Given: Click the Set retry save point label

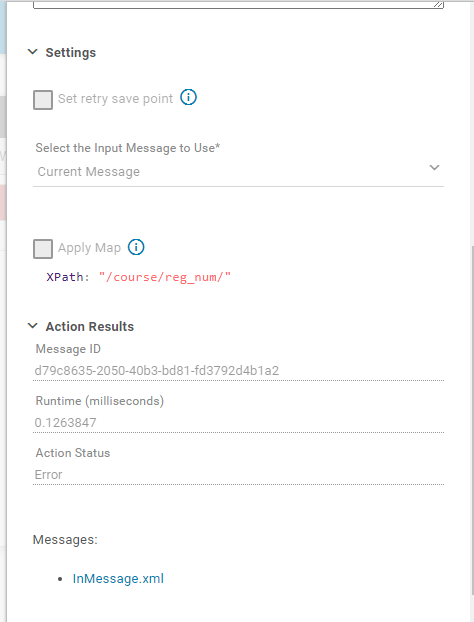Looking at the screenshot, I should (115, 98).
